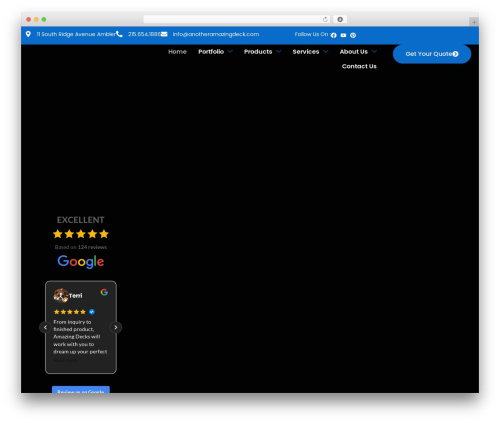Click the Google logo under the rating

coord(81,262)
